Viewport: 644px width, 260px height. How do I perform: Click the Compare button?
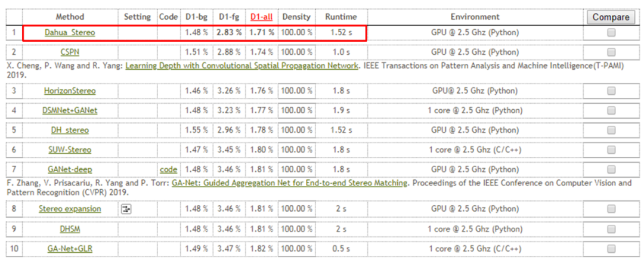click(611, 17)
